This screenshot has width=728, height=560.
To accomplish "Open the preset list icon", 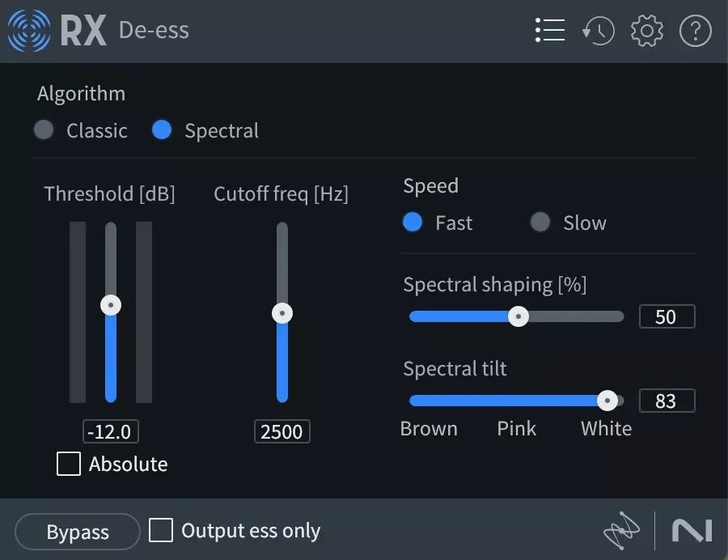I will 550,31.
